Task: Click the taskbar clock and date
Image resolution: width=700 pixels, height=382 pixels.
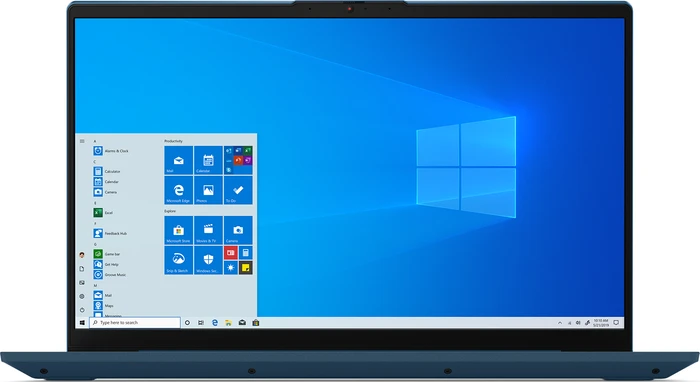Action: pos(600,323)
